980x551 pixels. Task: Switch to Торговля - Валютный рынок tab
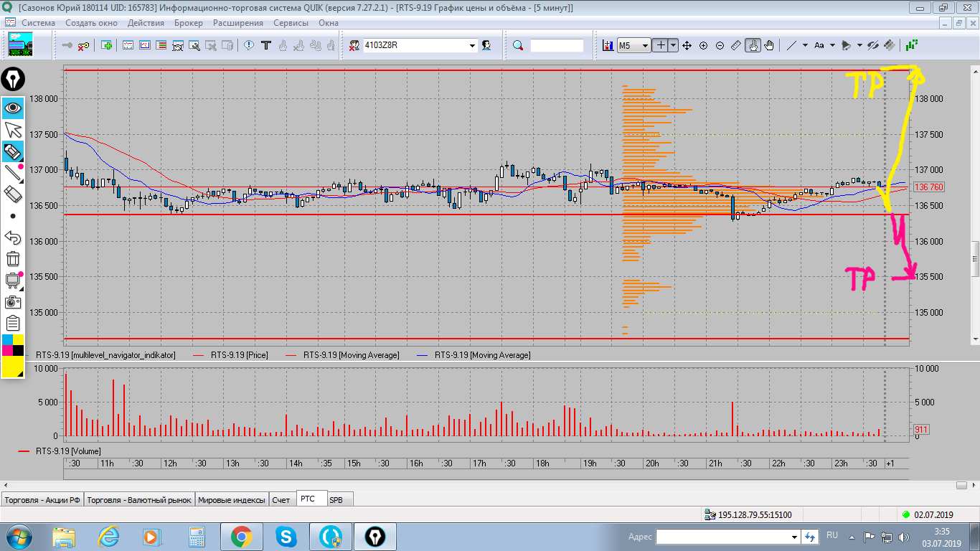139,499
